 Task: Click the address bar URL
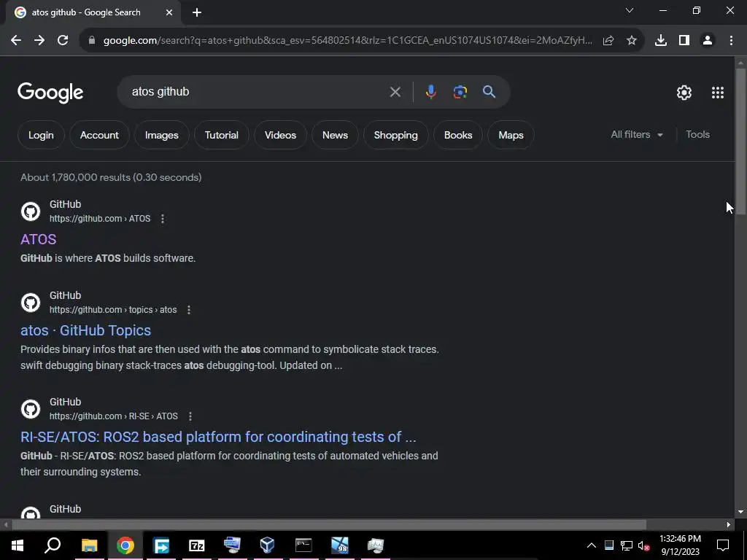click(x=348, y=41)
